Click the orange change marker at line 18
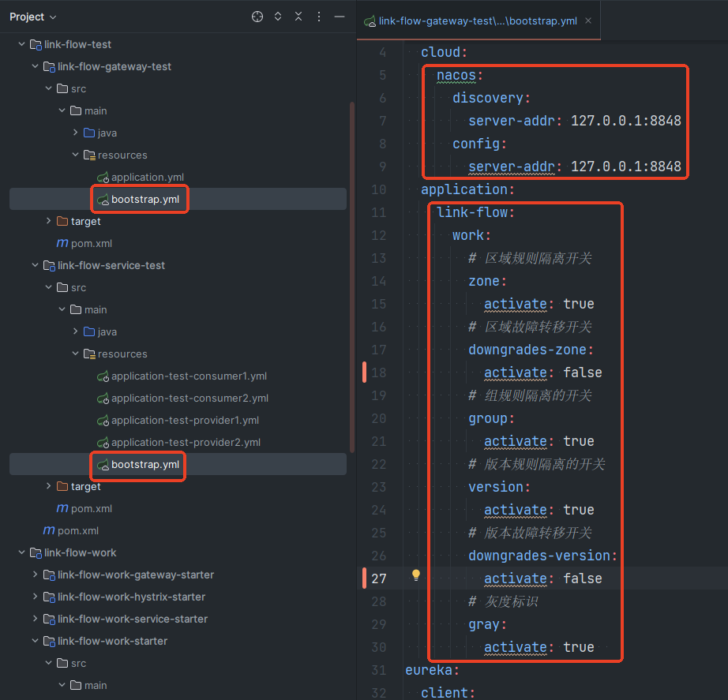 (x=364, y=372)
